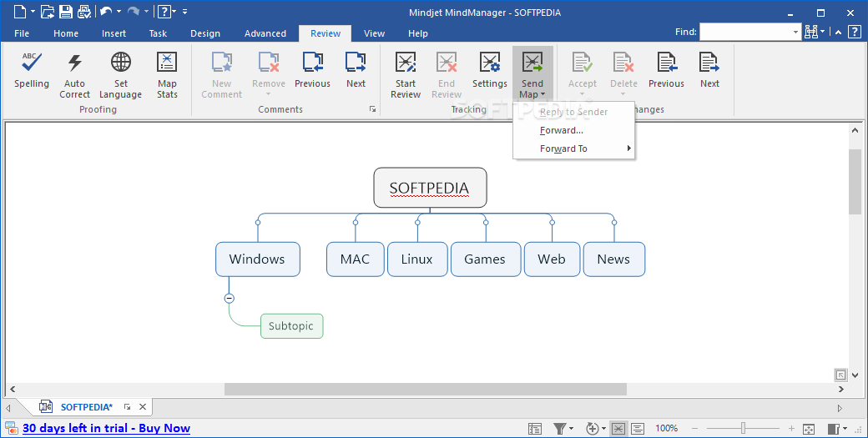Go to Previous comment
Screen dimensions: 868x438
(312, 70)
